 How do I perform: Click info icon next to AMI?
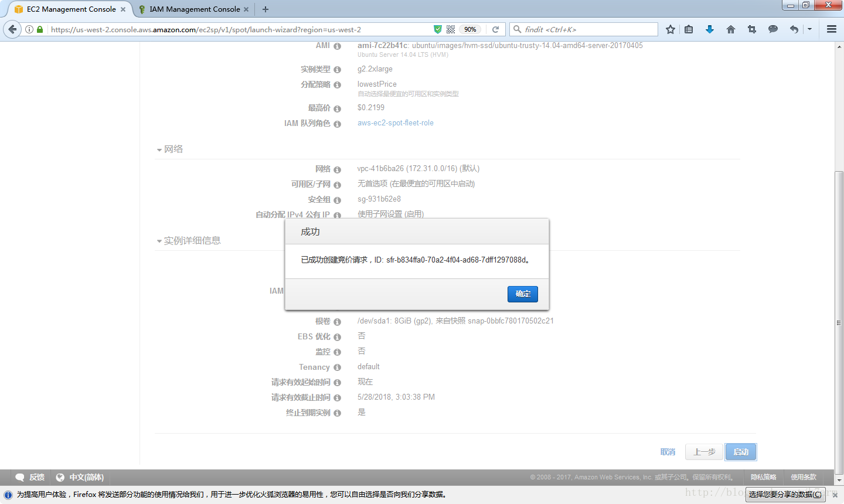337,46
